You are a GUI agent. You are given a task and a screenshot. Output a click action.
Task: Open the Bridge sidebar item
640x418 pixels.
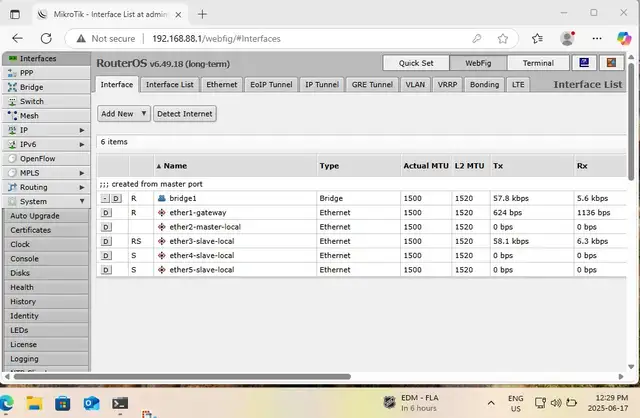click(x=46, y=87)
